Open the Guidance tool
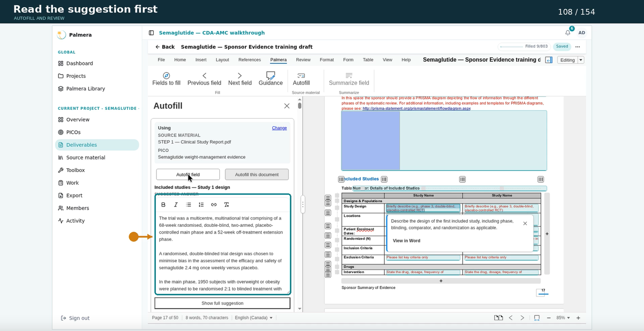Screen dimensions: 644x331 click(271, 79)
